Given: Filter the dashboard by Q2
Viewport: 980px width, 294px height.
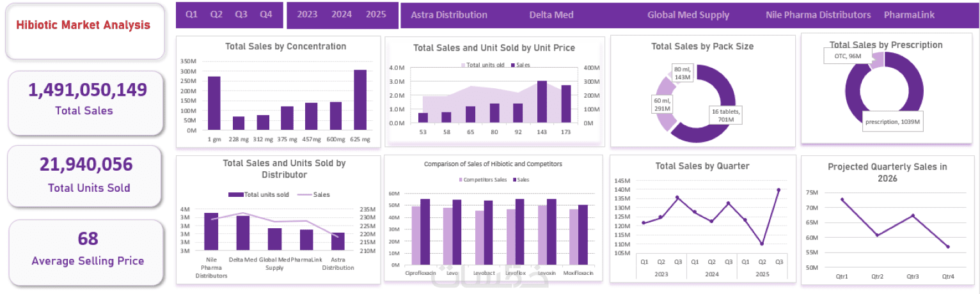Looking at the screenshot, I should (216, 15).
